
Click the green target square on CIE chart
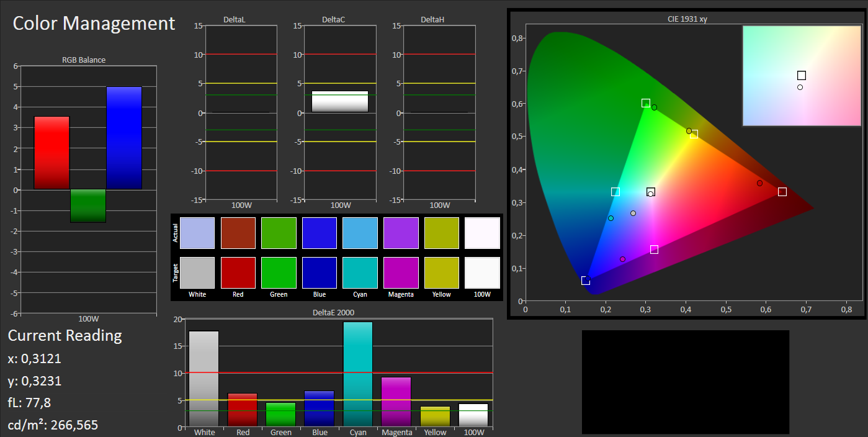pos(646,103)
